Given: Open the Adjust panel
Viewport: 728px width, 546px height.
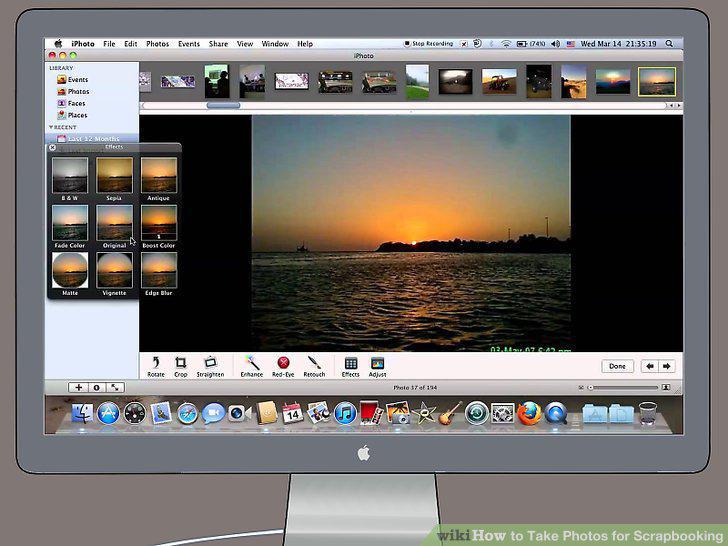Looking at the screenshot, I should click(377, 366).
